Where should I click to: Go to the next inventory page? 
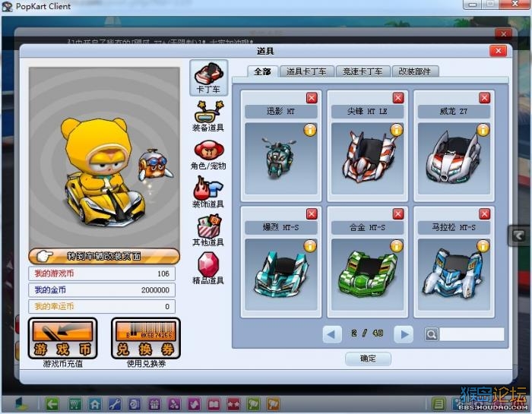pyautogui.click(x=404, y=334)
